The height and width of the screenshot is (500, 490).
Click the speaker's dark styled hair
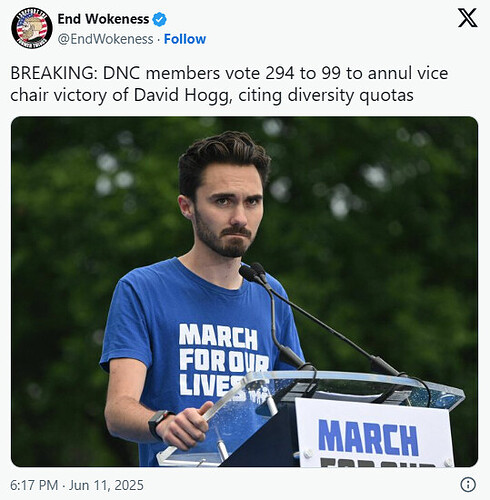(x=224, y=158)
